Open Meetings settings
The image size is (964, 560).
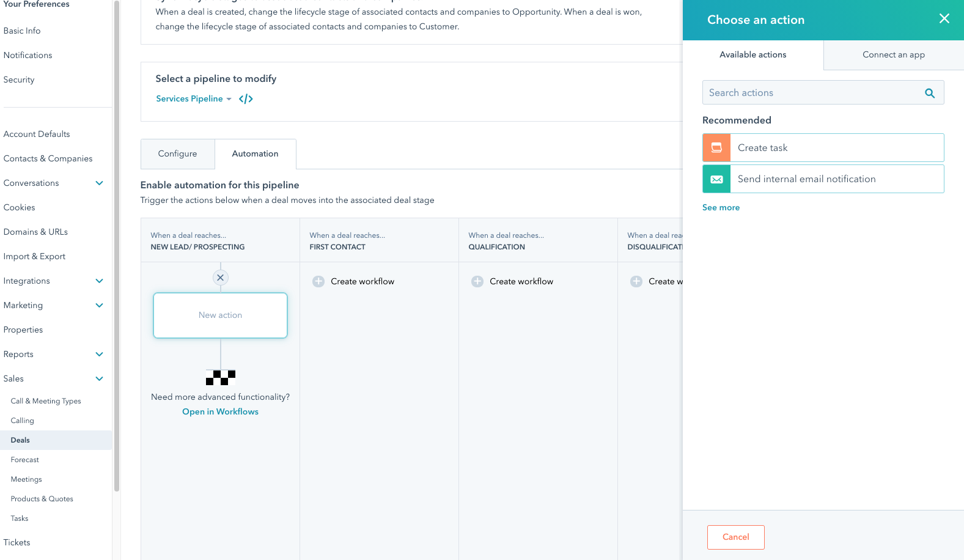pos(26,479)
